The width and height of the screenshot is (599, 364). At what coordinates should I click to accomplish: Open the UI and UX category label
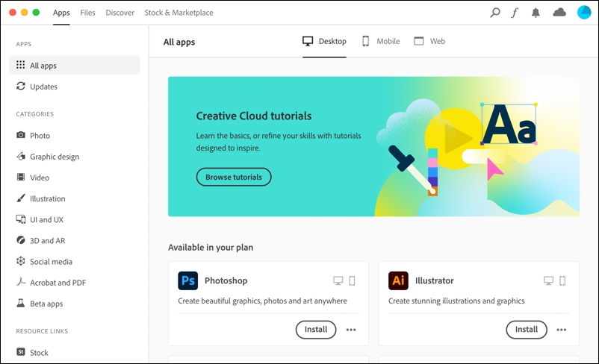[x=46, y=219]
